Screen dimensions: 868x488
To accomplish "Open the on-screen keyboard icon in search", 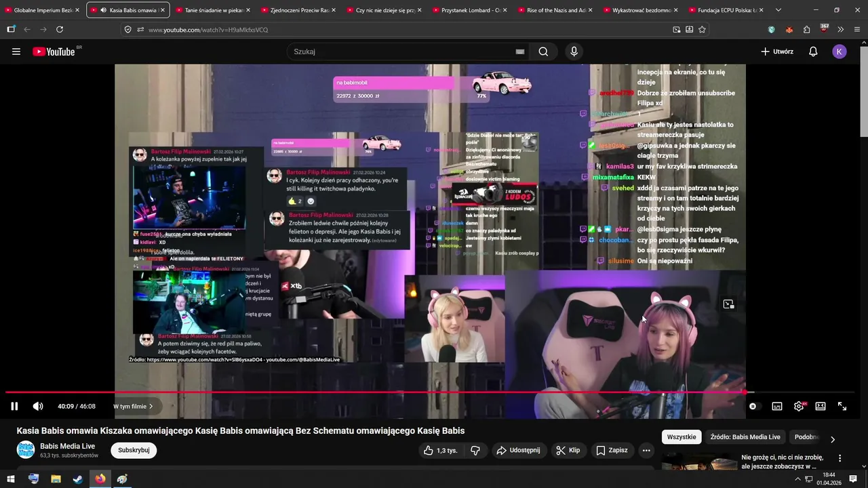I will [520, 52].
